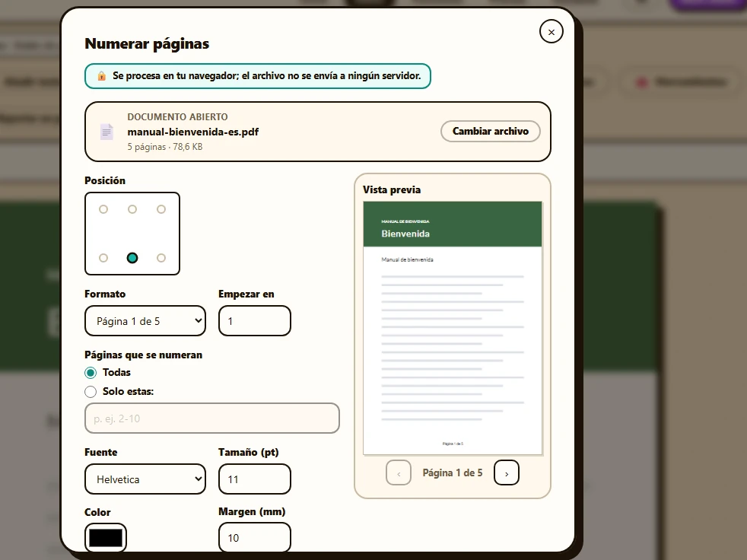Close the Numerar páginas dialog
The height and width of the screenshot is (560, 747).
tap(552, 32)
